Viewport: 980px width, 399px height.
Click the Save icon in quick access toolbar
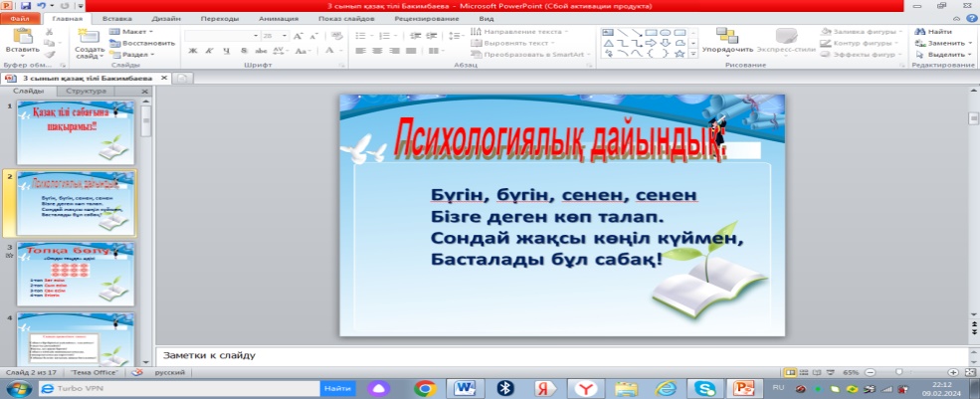(x=27, y=6)
